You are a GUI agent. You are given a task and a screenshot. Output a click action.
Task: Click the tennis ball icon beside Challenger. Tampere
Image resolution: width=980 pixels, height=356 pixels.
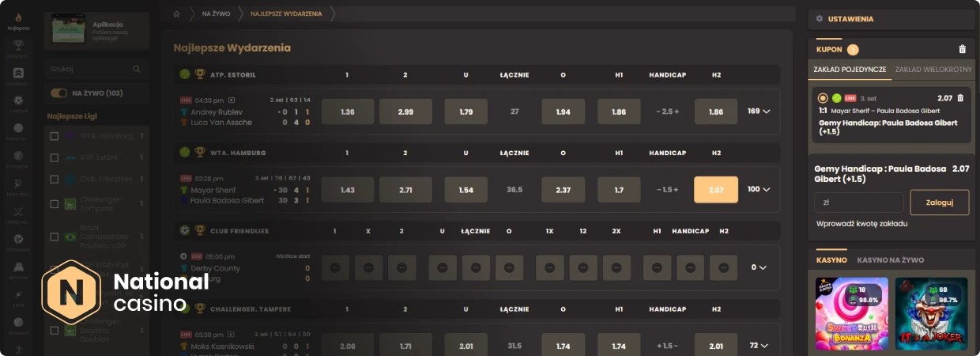point(185,309)
